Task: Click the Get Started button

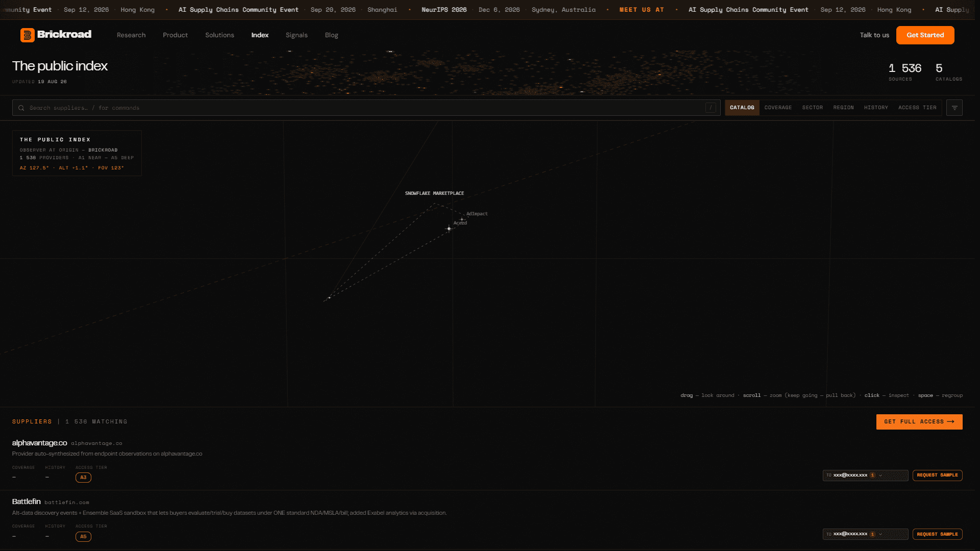Action: click(x=925, y=35)
